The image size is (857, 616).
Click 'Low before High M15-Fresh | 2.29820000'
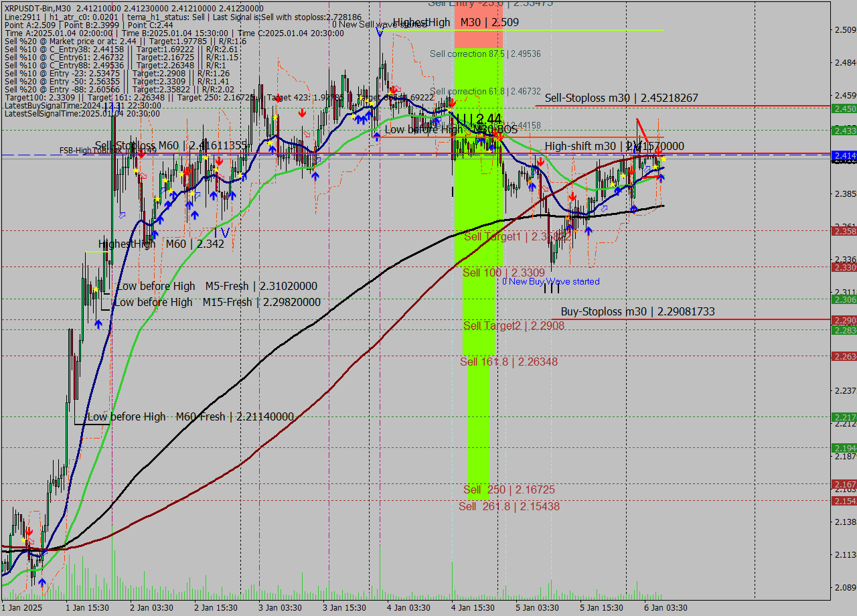217,302
